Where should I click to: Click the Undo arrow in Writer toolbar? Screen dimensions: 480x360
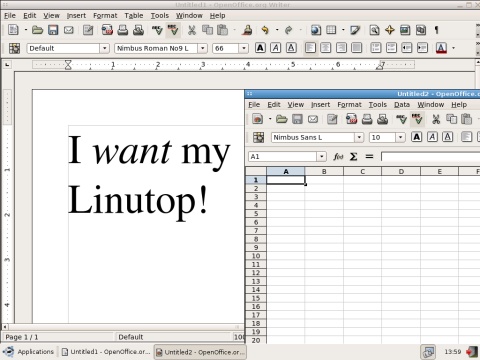click(265, 30)
